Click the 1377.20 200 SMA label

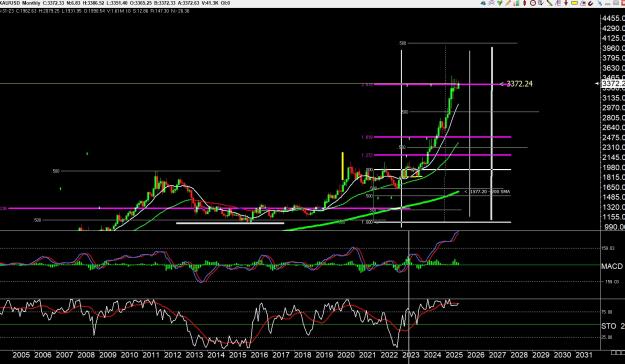[487, 192]
